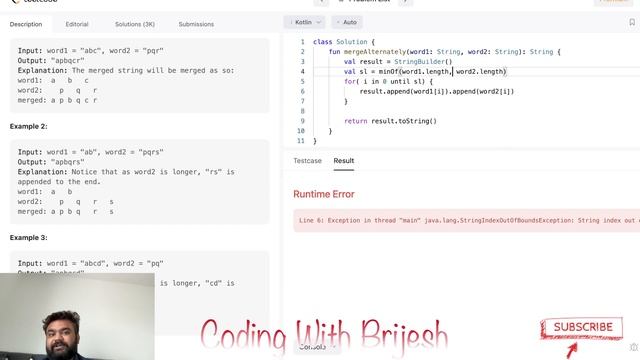The height and width of the screenshot is (360, 640).
Task: Switch to the Testcase tab
Action: click(x=307, y=161)
